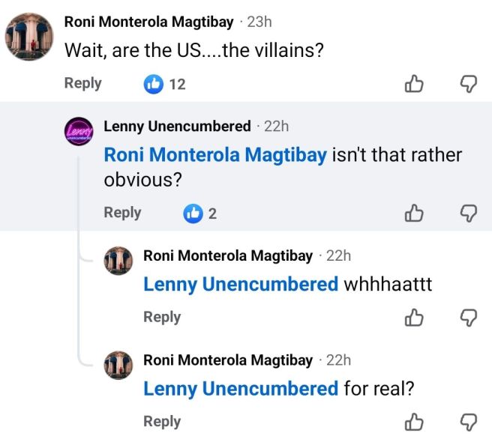The height and width of the screenshot is (448, 492).
Task: Like the "whhhaattt" reply
Action: [x=413, y=318]
